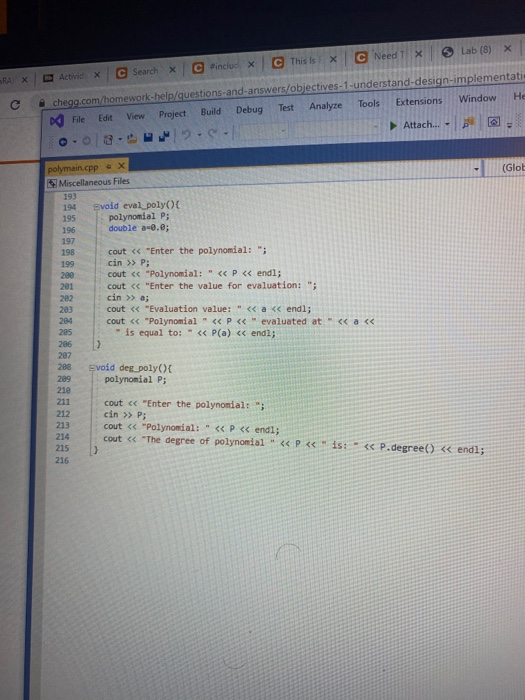The width and height of the screenshot is (525, 700).
Task: Click the Chegg favicon on Search tab
Action: click(x=121, y=73)
